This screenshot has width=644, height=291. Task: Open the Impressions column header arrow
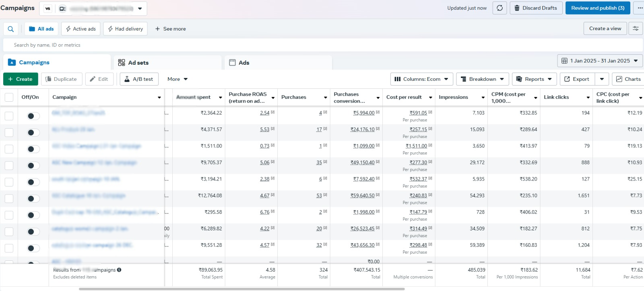pos(483,98)
